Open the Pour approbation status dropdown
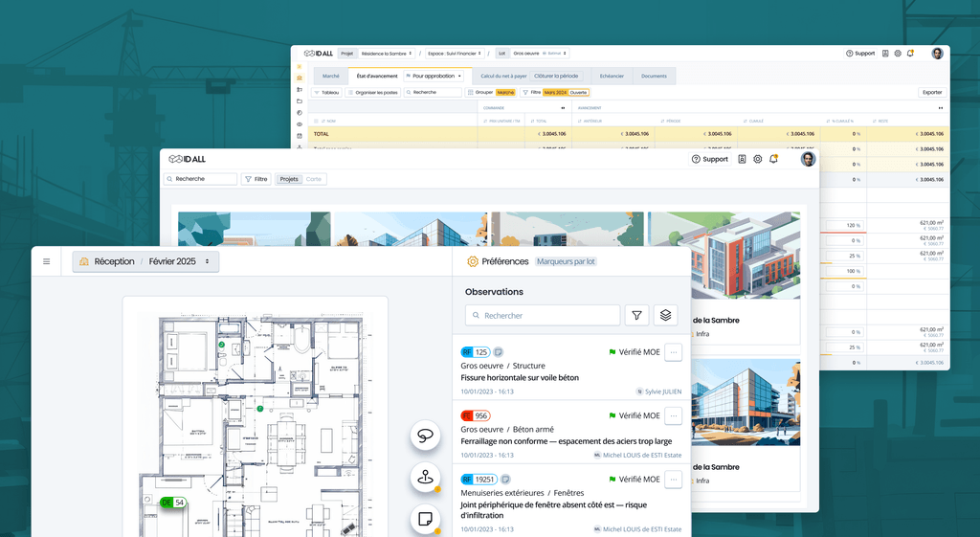The width and height of the screenshot is (980, 537). (x=434, y=77)
